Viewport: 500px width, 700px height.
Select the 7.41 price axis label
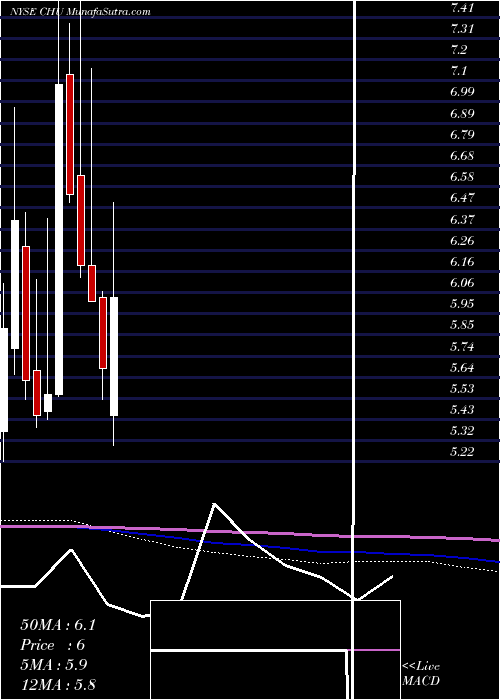[x=462, y=7]
